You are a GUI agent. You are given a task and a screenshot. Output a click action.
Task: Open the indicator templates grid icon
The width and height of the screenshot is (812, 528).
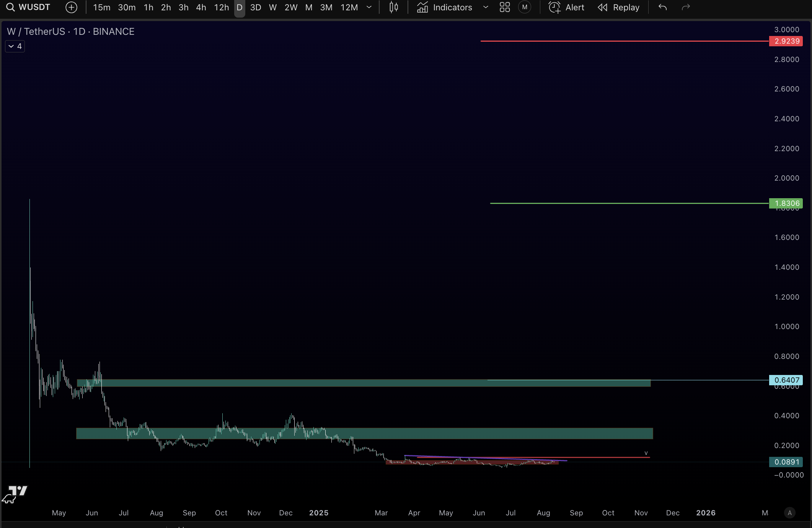505,7
